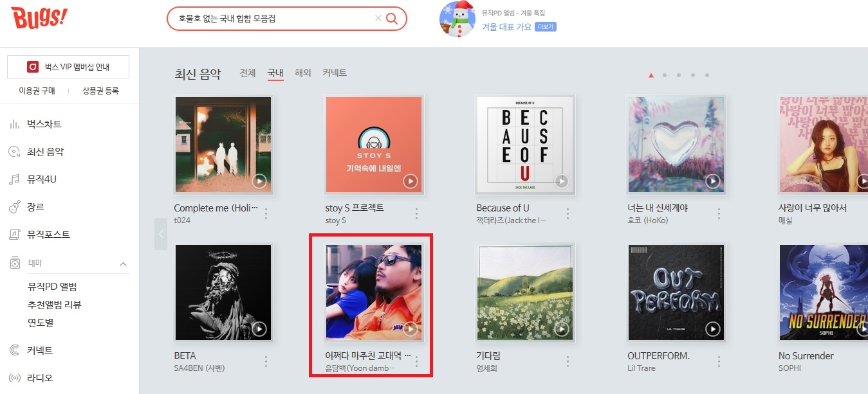Screen dimensions: 868x394
Task: Open artist SA4BEN (사벤) link
Action: (199, 368)
